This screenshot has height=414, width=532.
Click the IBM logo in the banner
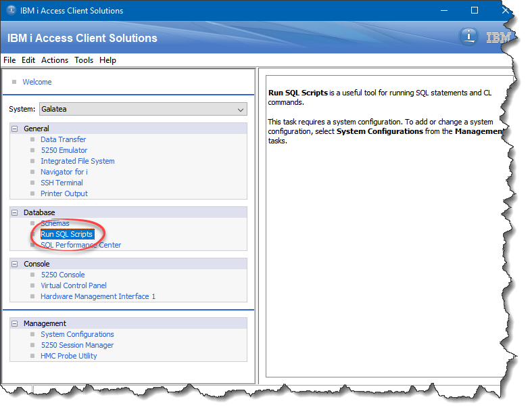pos(499,38)
